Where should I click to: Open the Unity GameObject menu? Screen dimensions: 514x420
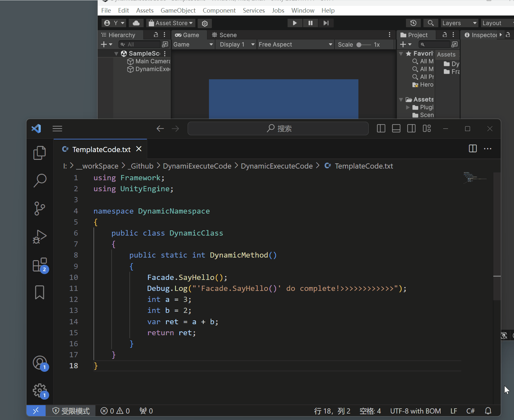click(x=178, y=10)
